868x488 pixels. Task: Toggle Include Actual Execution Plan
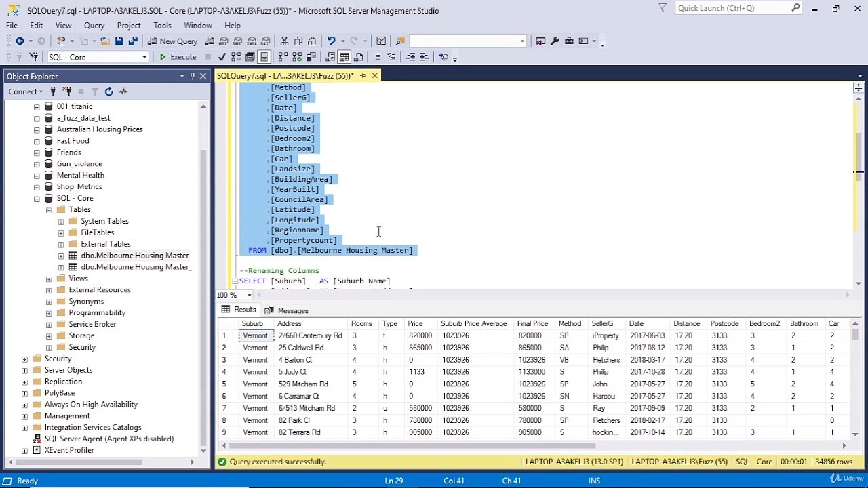point(283,57)
